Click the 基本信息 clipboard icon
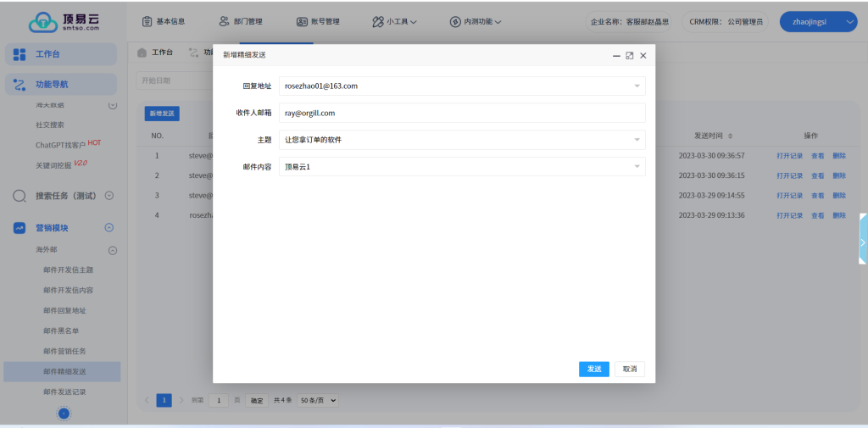This screenshot has width=868, height=428. 147,21
